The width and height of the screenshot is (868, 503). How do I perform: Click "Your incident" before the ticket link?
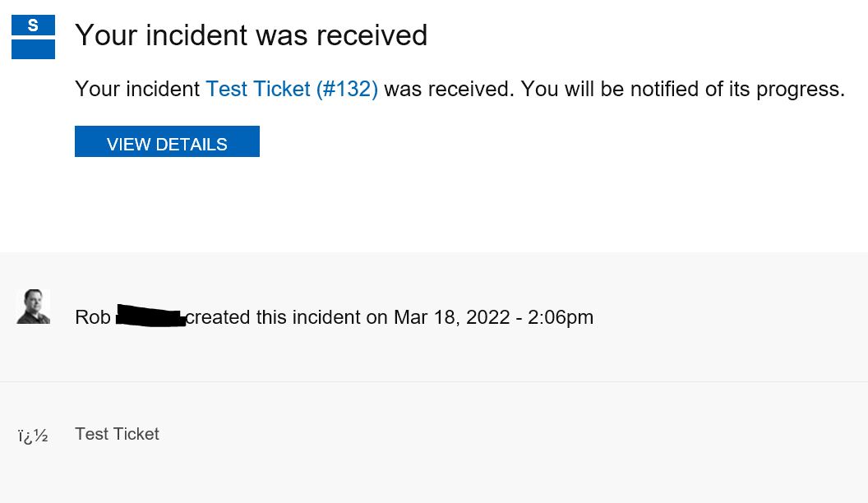(137, 89)
